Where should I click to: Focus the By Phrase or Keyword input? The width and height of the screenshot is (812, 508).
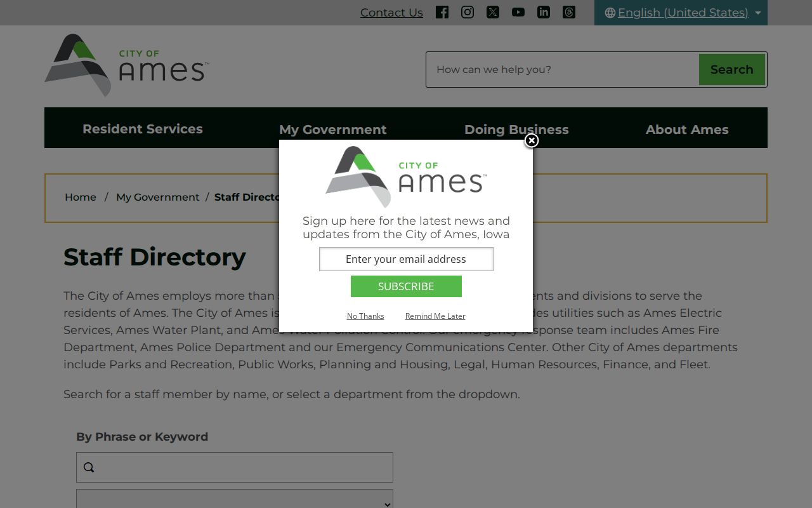(235, 467)
